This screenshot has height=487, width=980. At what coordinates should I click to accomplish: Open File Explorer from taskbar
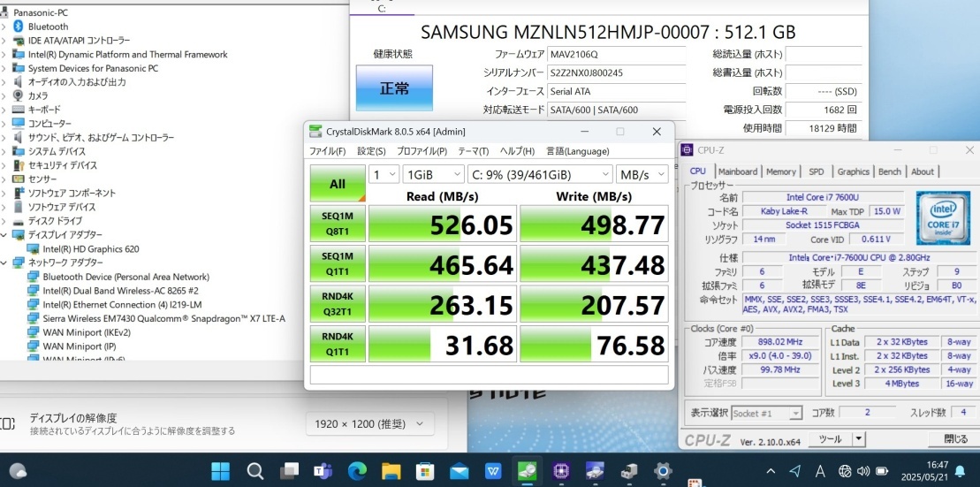point(391,471)
